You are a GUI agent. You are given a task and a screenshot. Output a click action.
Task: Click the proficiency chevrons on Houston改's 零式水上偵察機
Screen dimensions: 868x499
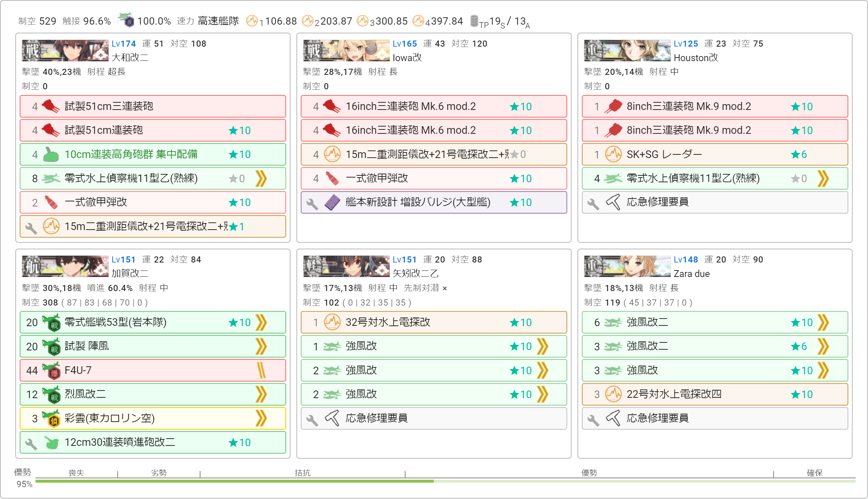point(824,178)
